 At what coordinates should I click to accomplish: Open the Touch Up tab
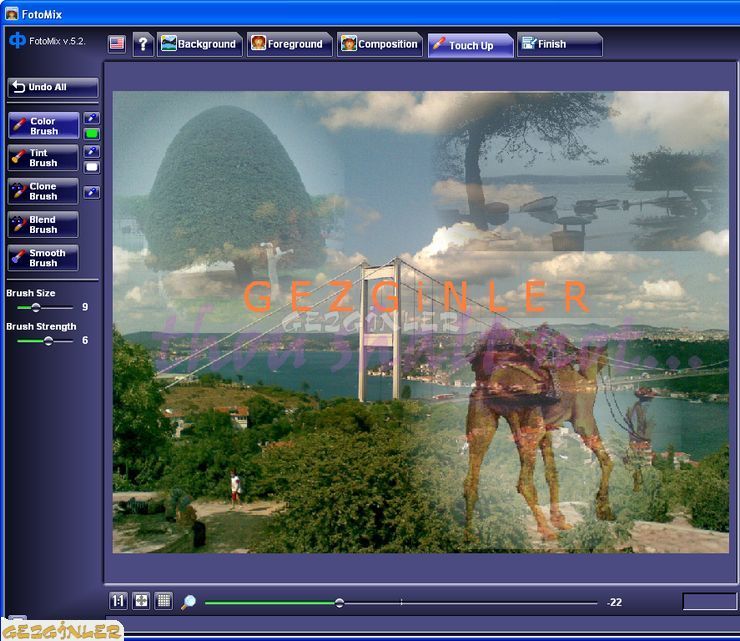(x=470, y=45)
